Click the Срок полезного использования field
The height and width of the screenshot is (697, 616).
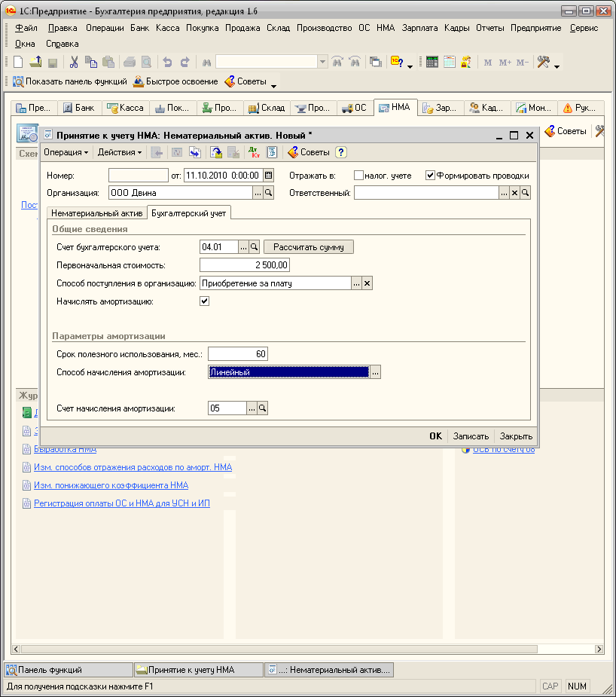coord(238,354)
